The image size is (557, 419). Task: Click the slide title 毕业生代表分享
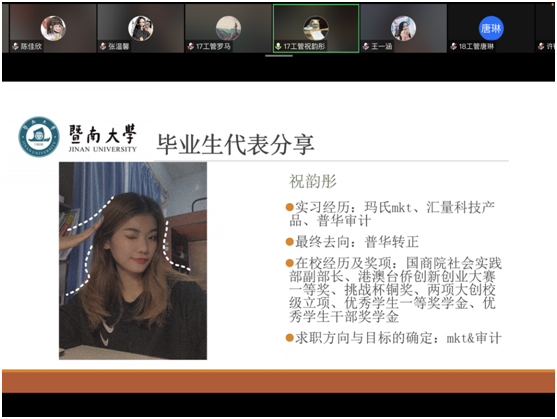(235, 144)
